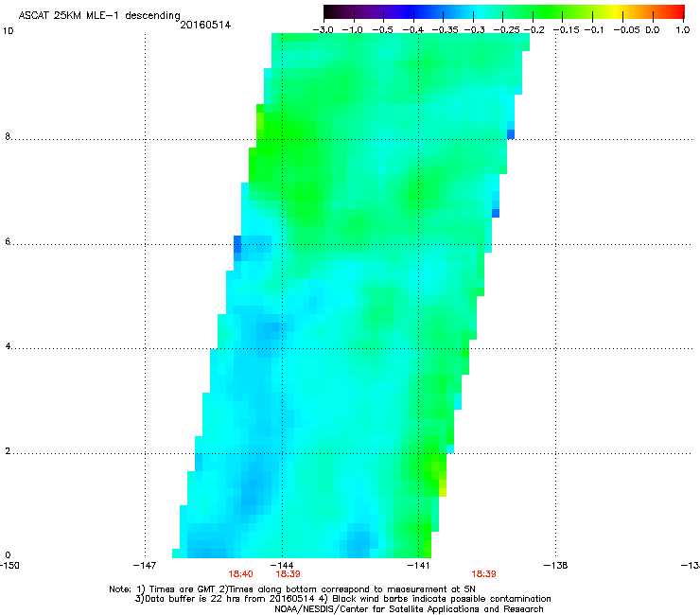Click the note line about GMT times
The height and width of the screenshot is (615, 700).
pos(292,589)
